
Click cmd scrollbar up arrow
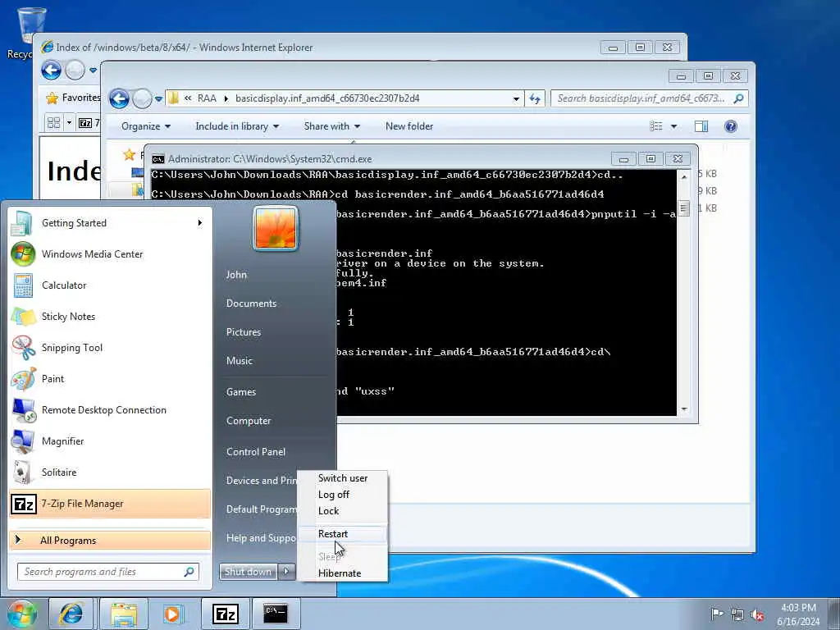point(683,176)
